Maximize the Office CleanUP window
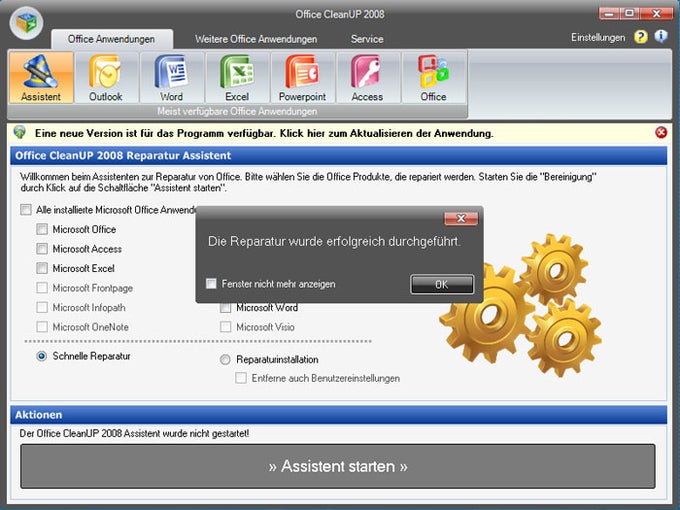 pyautogui.click(x=629, y=13)
